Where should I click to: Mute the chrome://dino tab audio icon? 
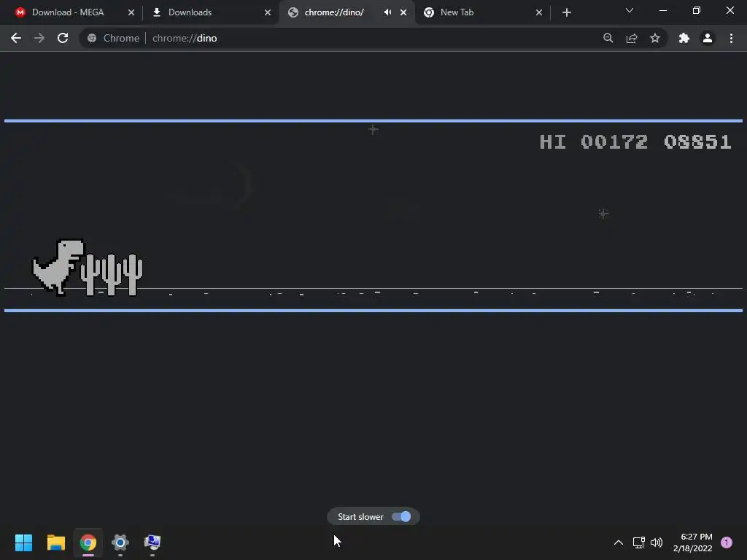388,12
